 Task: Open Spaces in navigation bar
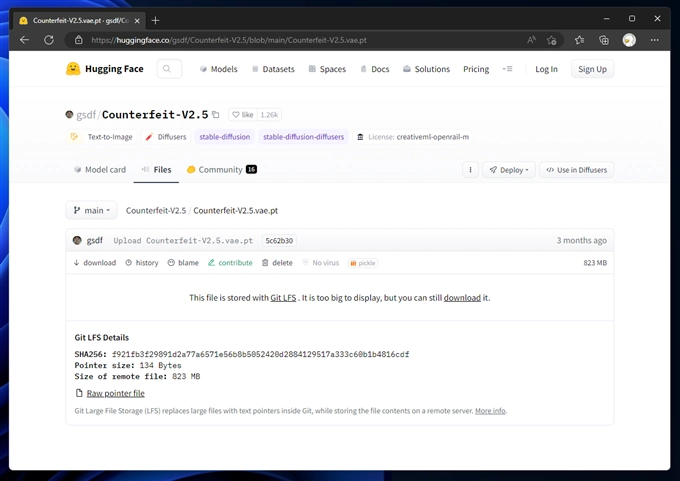coord(327,69)
